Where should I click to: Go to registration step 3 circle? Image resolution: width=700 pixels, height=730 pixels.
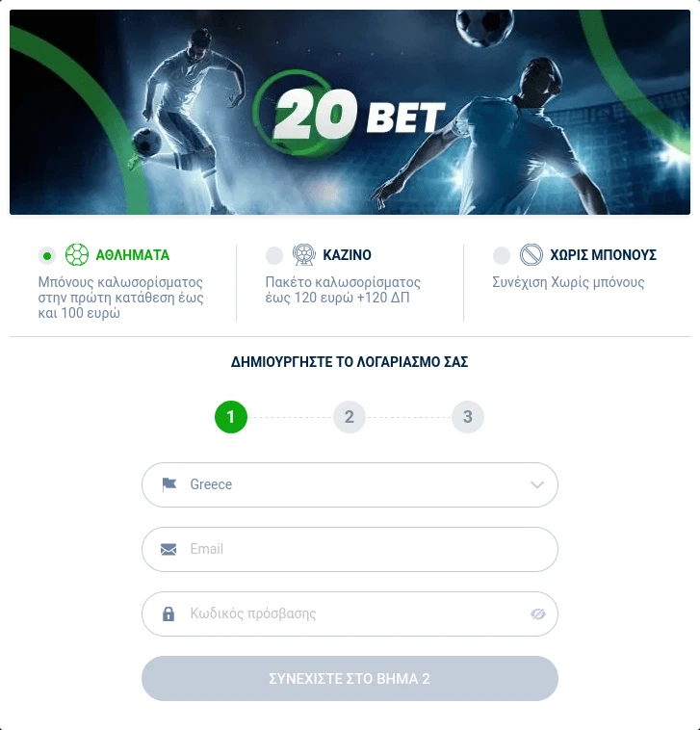point(468,417)
